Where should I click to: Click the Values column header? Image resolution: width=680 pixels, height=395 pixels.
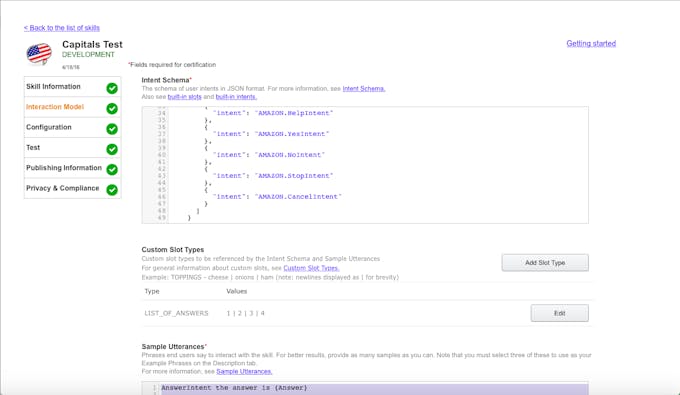[x=236, y=291]
